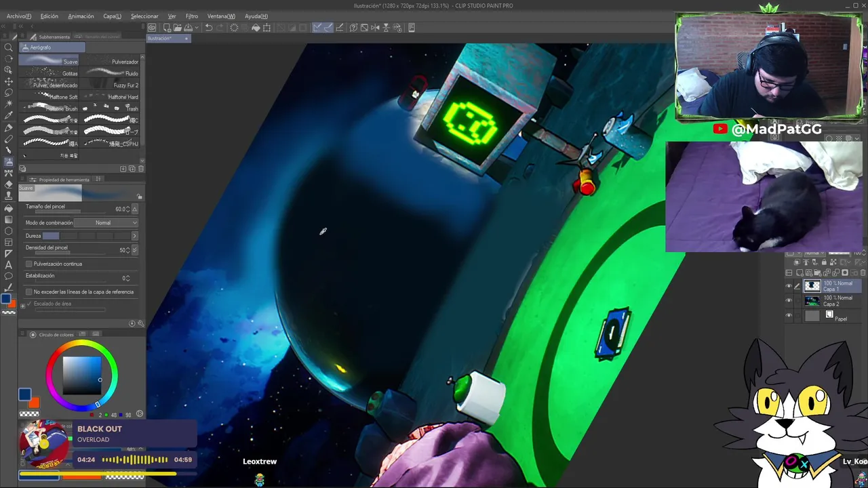
Task: Toggle Pulverización continua checkbox
Action: (x=28, y=264)
